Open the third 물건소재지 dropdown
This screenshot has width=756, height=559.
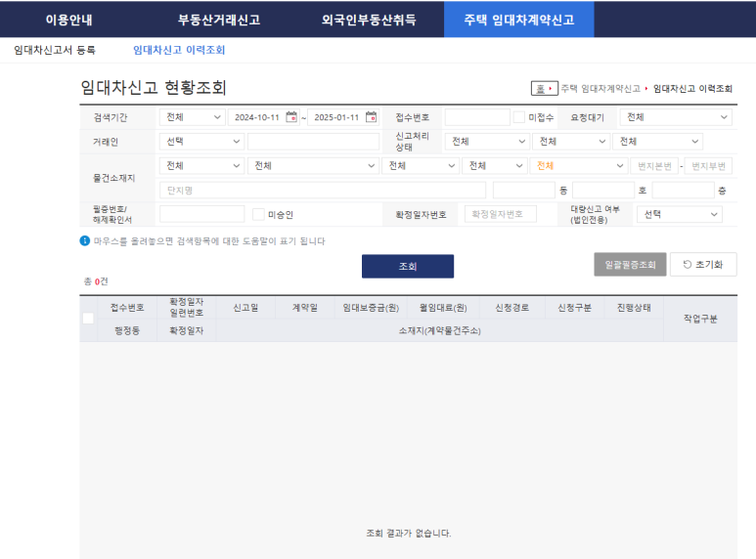421,166
